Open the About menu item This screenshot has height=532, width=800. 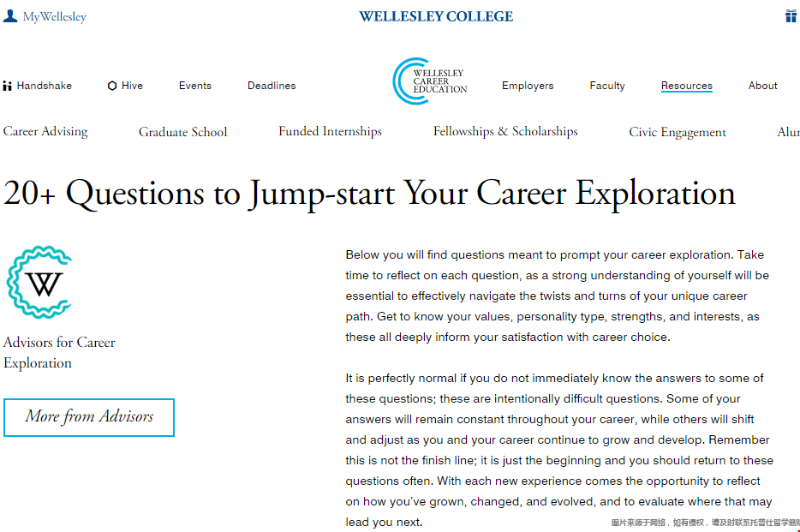[x=763, y=86]
